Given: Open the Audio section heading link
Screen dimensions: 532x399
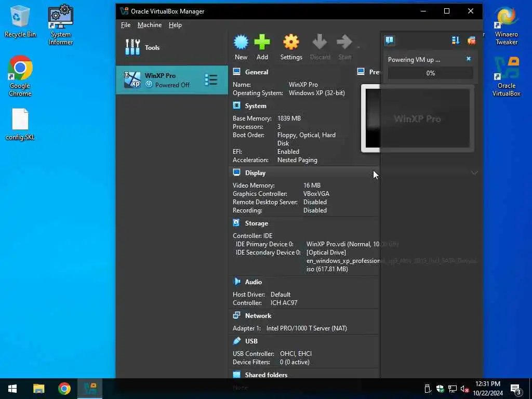Looking at the screenshot, I should (254, 282).
